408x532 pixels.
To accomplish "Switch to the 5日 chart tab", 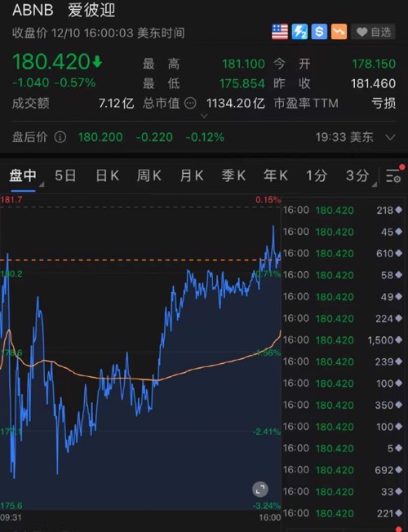I will [65, 175].
